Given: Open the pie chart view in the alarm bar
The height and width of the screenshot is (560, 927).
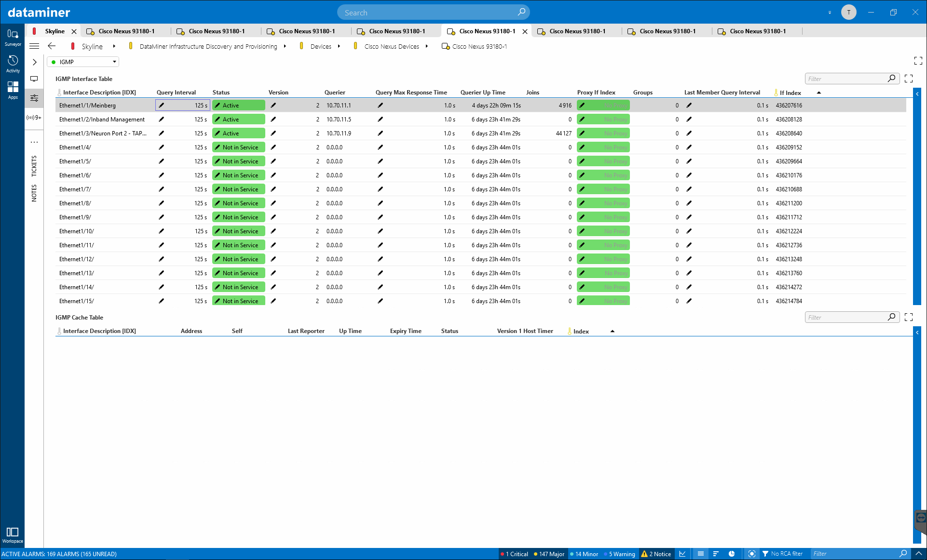Looking at the screenshot, I should coord(732,554).
